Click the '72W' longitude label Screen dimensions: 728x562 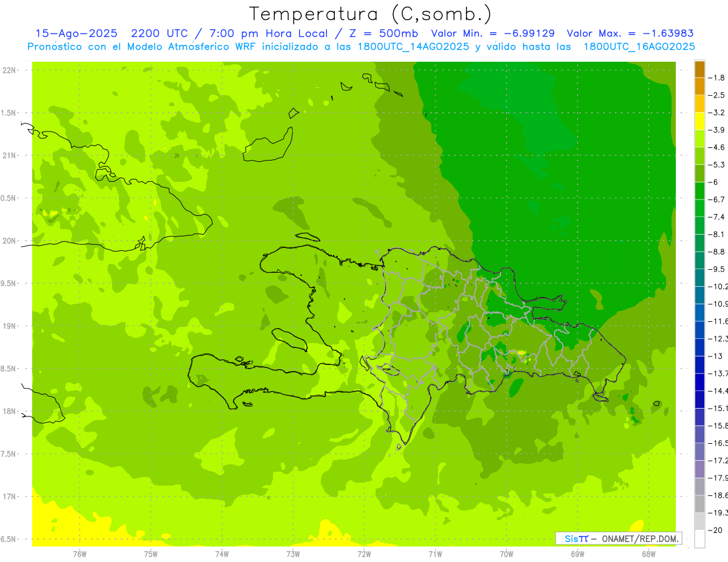click(x=364, y=554)
